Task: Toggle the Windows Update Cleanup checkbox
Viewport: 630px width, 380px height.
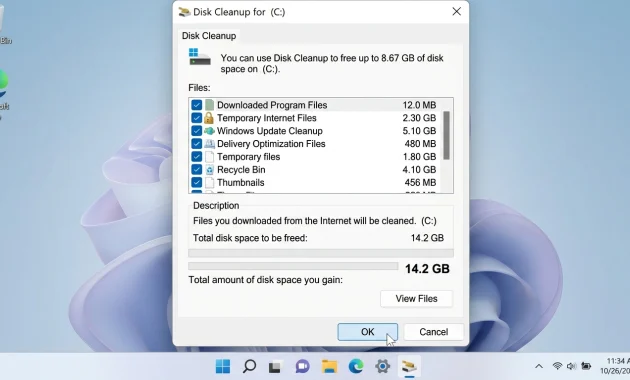Action: pos(196,131)
